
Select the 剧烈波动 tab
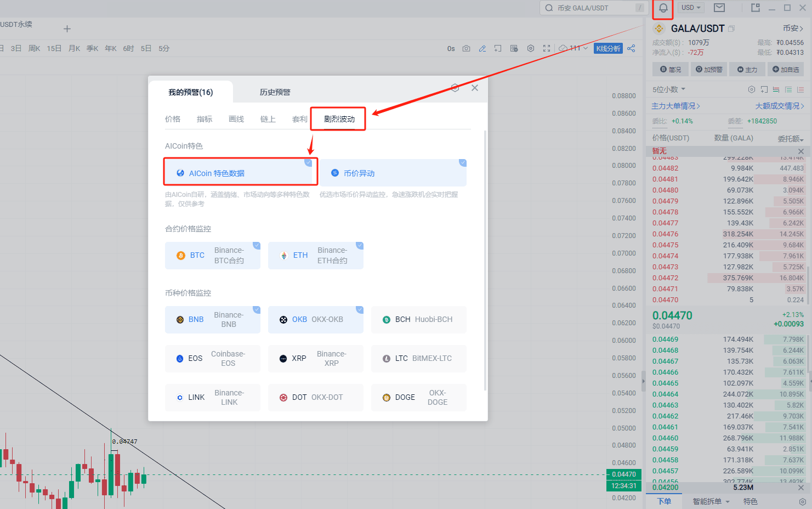339,119
